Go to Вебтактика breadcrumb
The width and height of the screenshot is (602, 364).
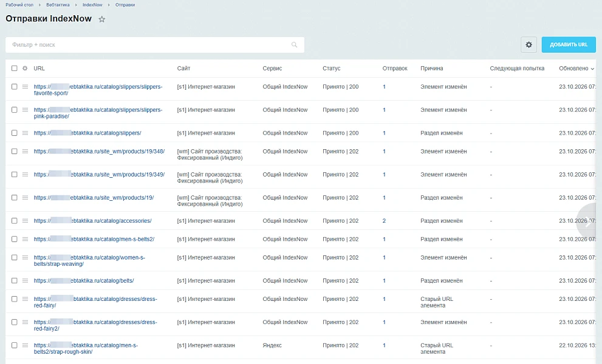point(58,5)
